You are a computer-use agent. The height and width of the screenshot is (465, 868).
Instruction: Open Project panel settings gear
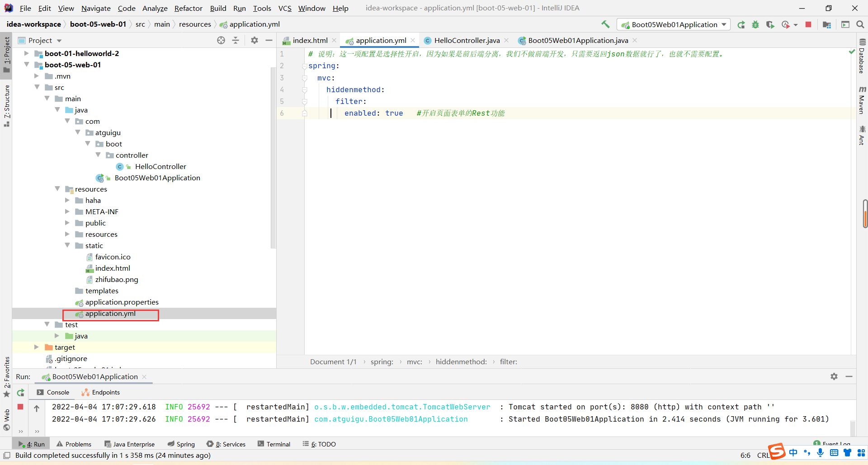255,40
